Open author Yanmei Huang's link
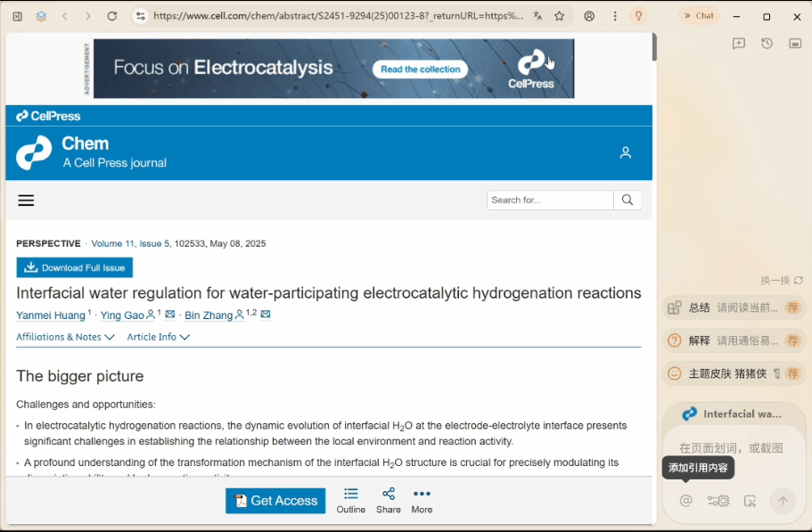 (x=51, y=315)
